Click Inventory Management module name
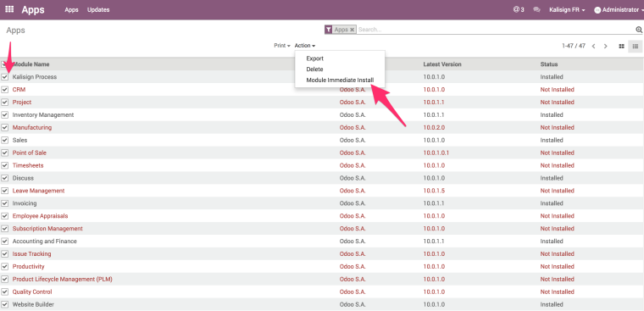Image resolution: width=644 pixels, height=311 pixels. [43, 115]
